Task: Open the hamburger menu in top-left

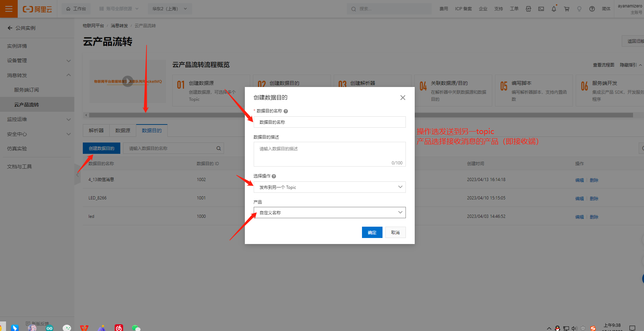Action: (9, 9)
